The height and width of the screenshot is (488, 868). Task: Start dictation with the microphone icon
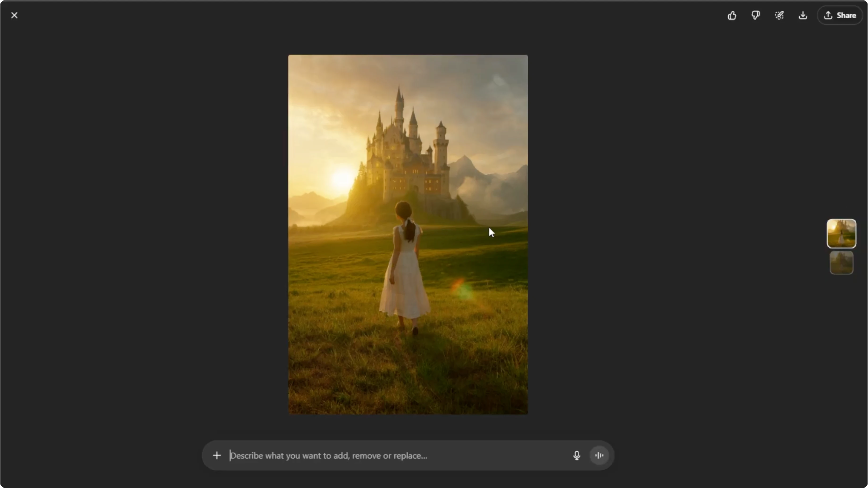576,455
